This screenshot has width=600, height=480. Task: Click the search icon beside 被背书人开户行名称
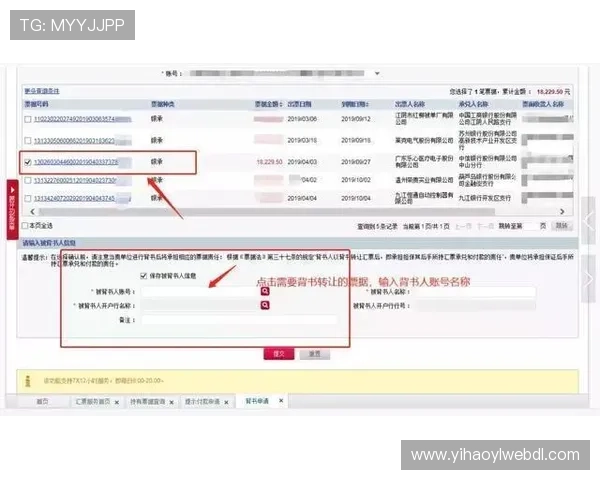pos(265,305)
